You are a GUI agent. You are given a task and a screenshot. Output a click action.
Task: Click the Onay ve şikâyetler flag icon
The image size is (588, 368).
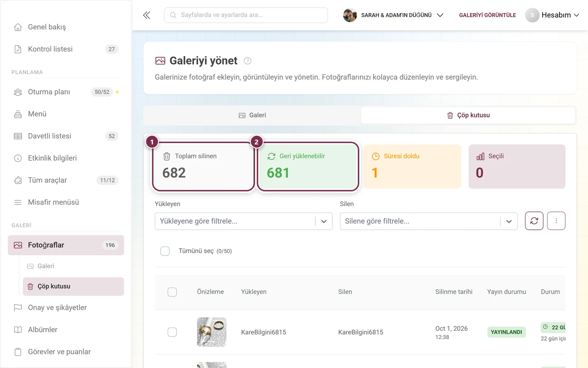[x=18, y=307]
